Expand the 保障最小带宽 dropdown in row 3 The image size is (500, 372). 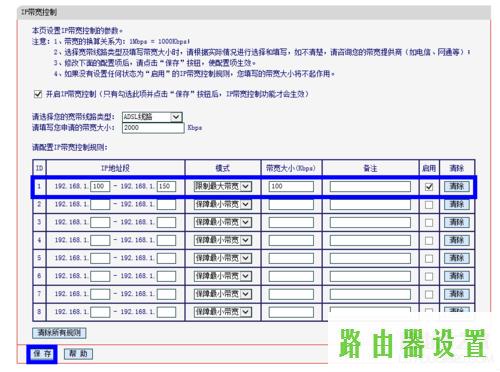pos(223,222)
